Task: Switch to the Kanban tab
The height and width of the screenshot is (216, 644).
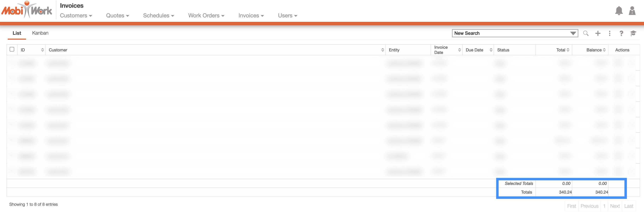Action: tap(40, 33)
